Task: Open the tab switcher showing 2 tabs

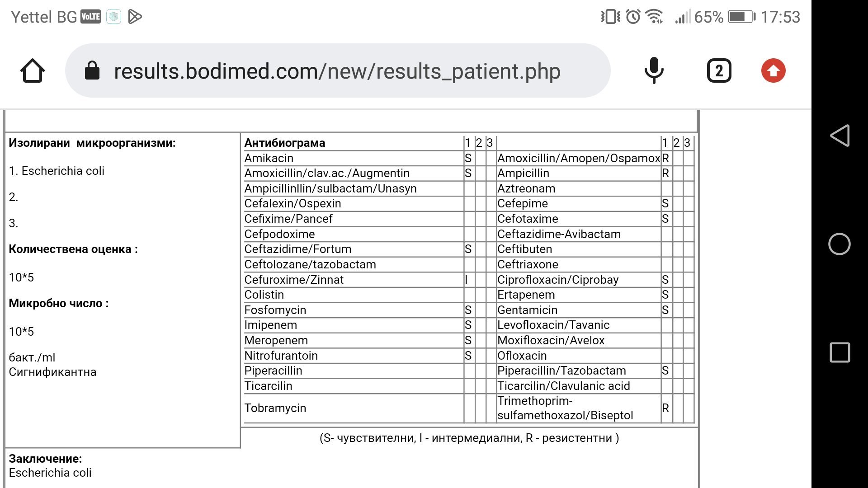Action: point(719,71)
